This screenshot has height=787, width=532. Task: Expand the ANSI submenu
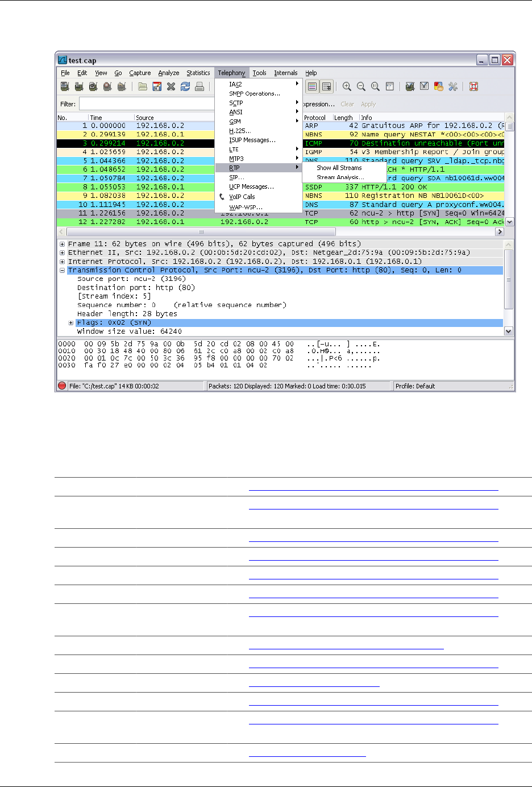pyautogui.click(x=259, y=112)
